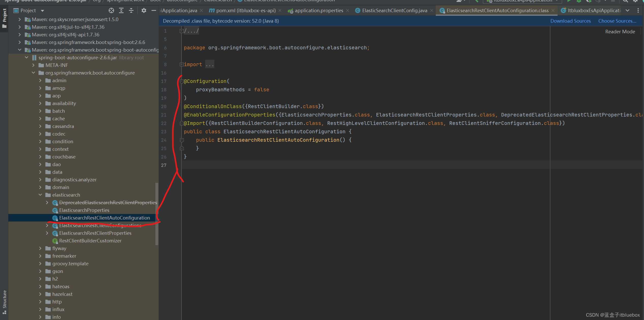The height and width of the screenshot is (320, 644).
Task: Collapse org.springframework.boot.autoconfigure package
Action: click(33, 73)
